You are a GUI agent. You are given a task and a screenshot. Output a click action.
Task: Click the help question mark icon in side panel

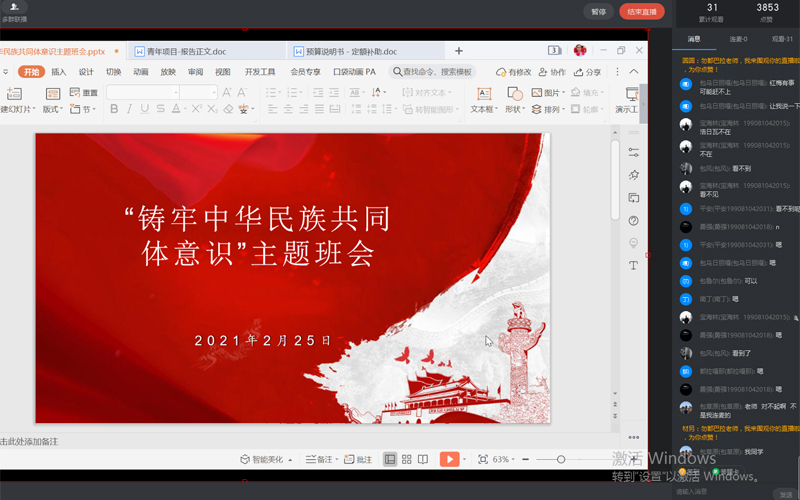(634, 220)
